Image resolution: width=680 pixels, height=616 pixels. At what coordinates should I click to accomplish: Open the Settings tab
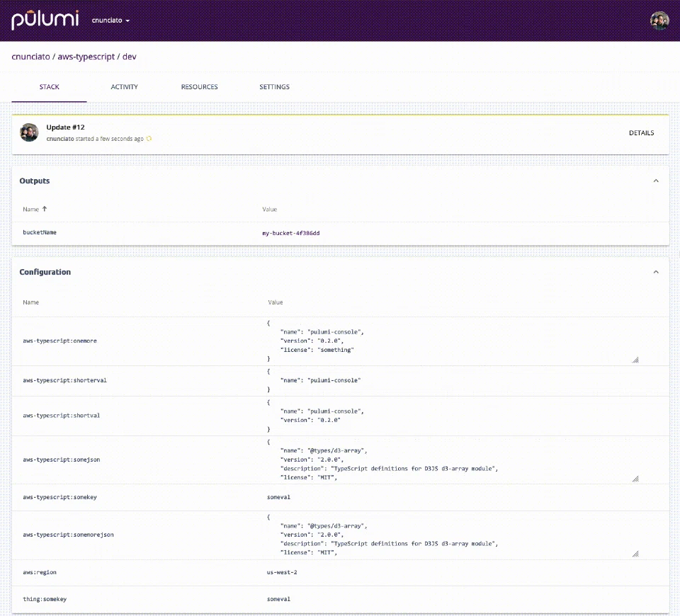(x=275, y=86)
